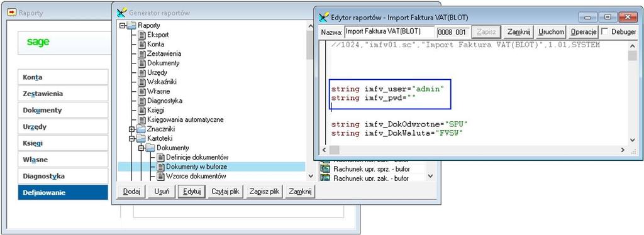Click the imfv_pwd code line
Screen dimensions: 644x235
373,97
